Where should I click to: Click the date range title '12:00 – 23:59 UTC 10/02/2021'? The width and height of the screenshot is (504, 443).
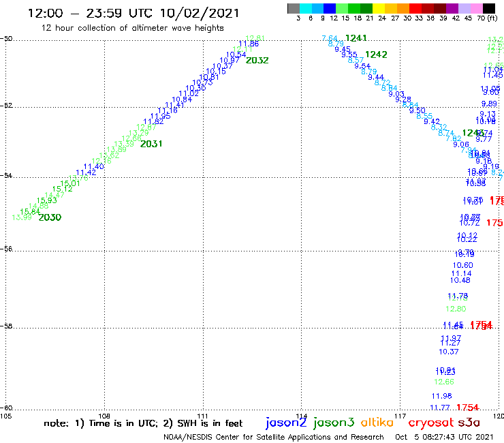coord(133,14)
